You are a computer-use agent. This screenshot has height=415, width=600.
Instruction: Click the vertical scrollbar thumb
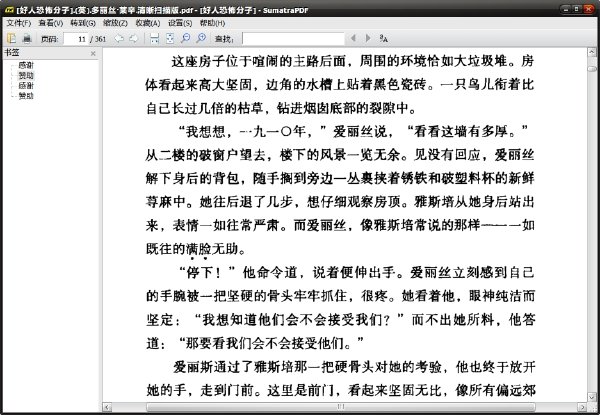[592, 68]
